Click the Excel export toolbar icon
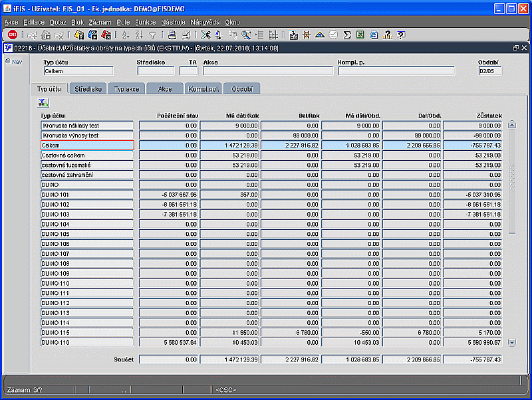 pyautogui.click(x=360, y=35)
